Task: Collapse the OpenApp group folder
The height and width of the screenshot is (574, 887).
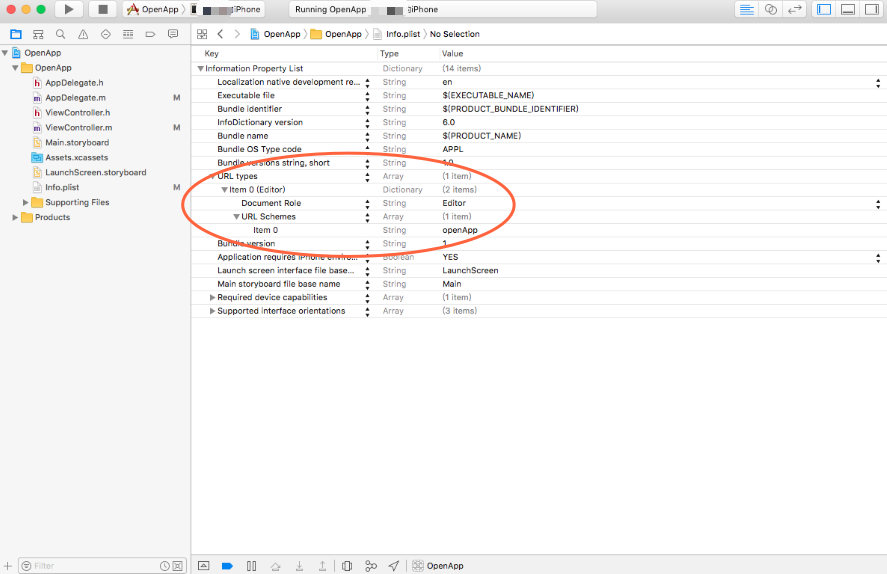Action: pos(15,68)
